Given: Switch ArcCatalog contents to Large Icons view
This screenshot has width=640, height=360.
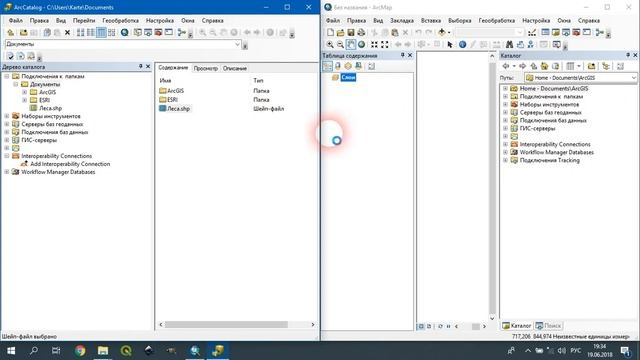Looking at the screenshot, I should 80,33.
